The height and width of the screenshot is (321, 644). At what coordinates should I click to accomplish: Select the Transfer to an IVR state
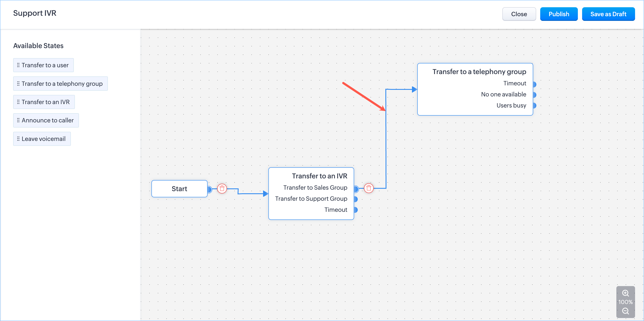pos(44,102)
